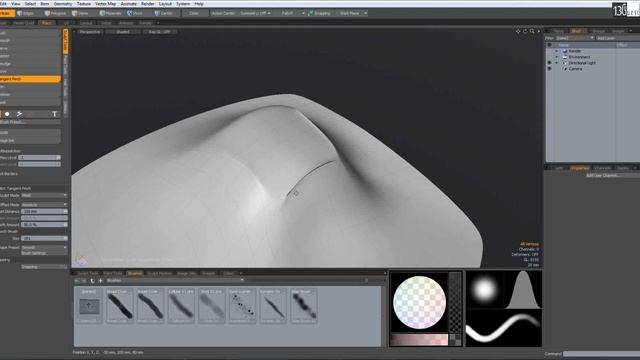Screen dimensions: 640x360
Task: Open the Vertex Map menu
Action: [x=105, y=4]
